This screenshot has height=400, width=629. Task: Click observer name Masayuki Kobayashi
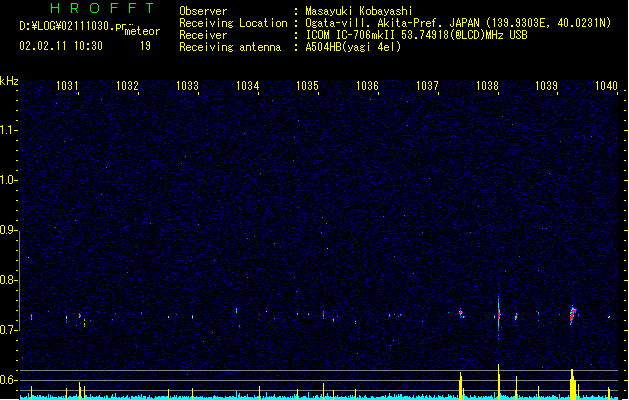[359, 11]
